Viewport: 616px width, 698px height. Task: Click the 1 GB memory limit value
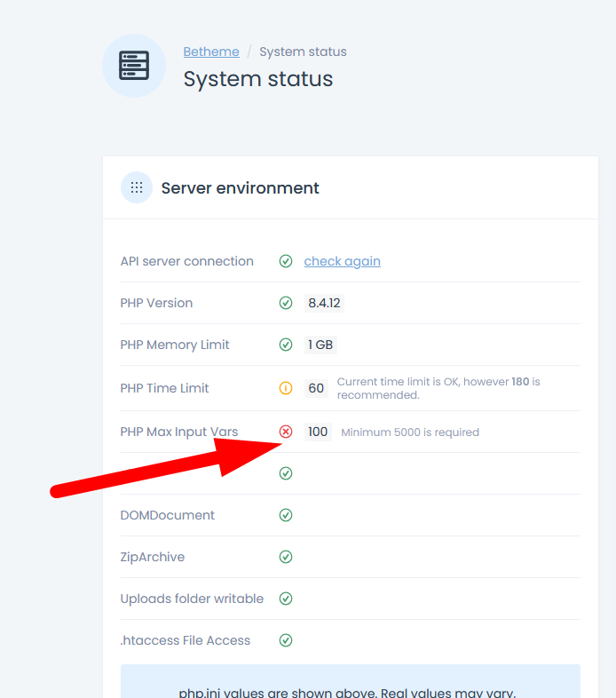tap(320, 345)
